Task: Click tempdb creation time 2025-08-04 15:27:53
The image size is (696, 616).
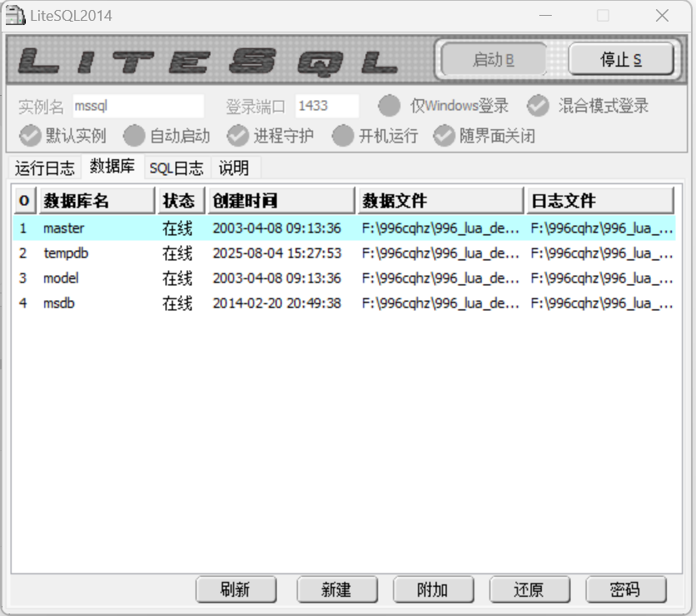Action: coord(277,253)
